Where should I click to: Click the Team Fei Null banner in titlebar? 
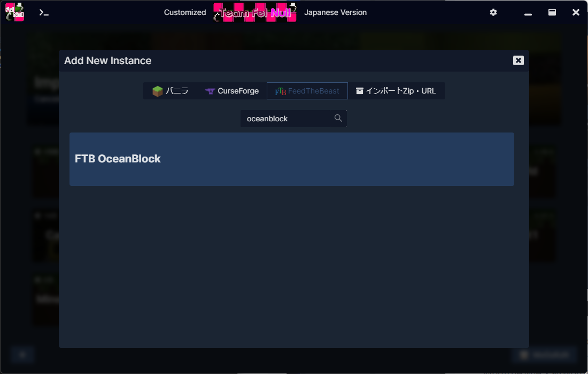click(255, 12)
